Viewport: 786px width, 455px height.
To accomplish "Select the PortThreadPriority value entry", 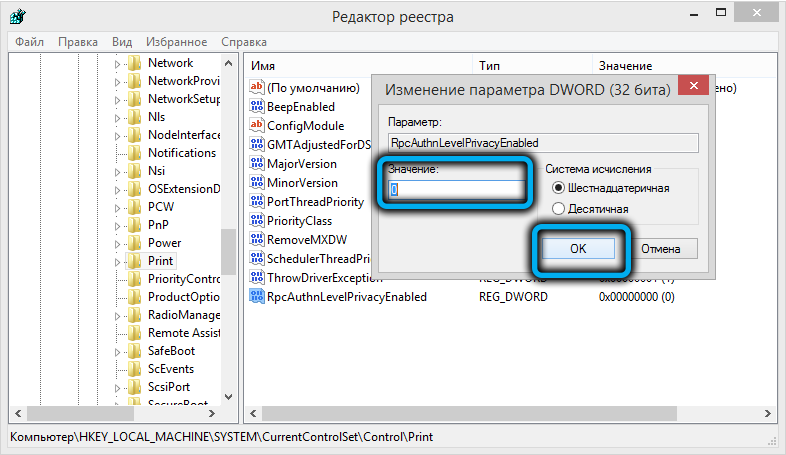I will [x=315, y=201].
